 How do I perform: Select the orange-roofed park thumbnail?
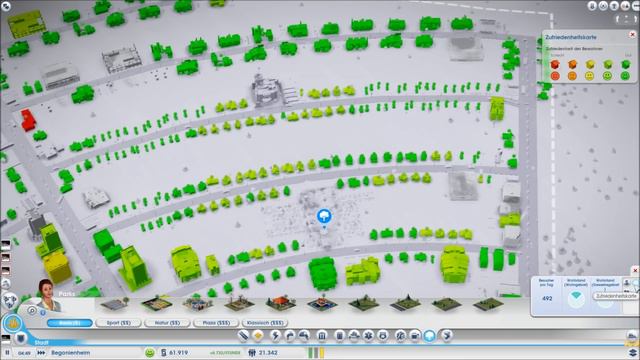[281, 304]
